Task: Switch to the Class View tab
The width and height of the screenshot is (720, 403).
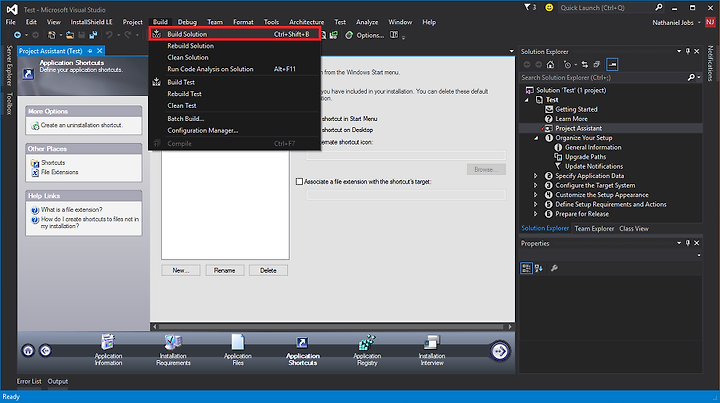Action: tap(634, 229)
